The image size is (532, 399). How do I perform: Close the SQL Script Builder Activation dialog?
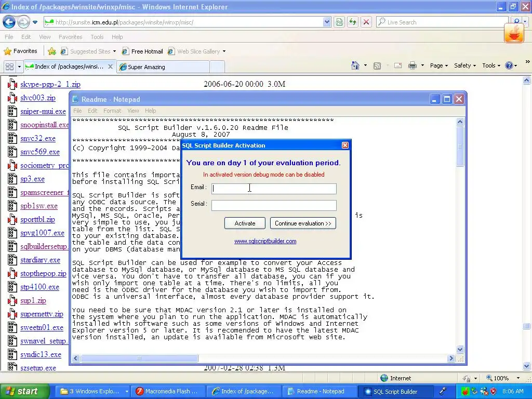coord(345,145)
